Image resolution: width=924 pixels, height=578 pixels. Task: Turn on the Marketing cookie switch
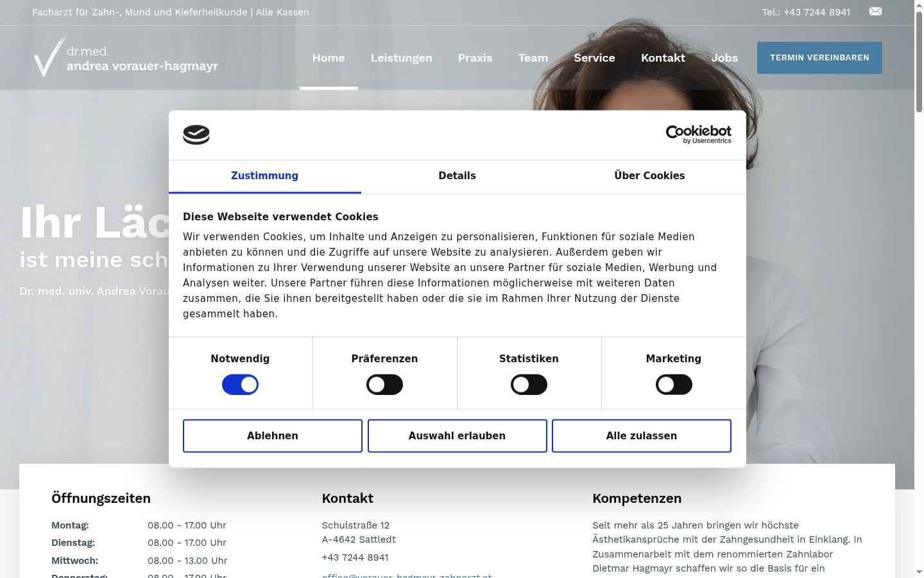click(x=674, y=385)
